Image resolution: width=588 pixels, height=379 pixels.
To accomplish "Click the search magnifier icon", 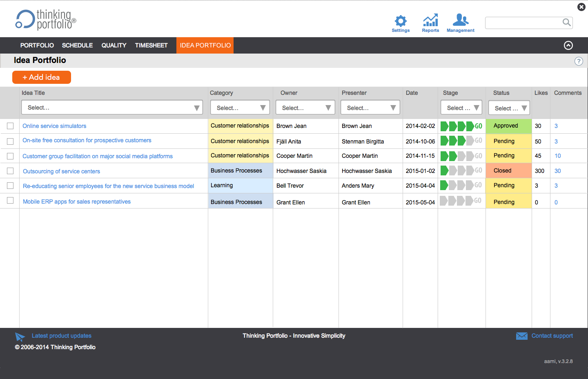I will (x=566, y=22).
